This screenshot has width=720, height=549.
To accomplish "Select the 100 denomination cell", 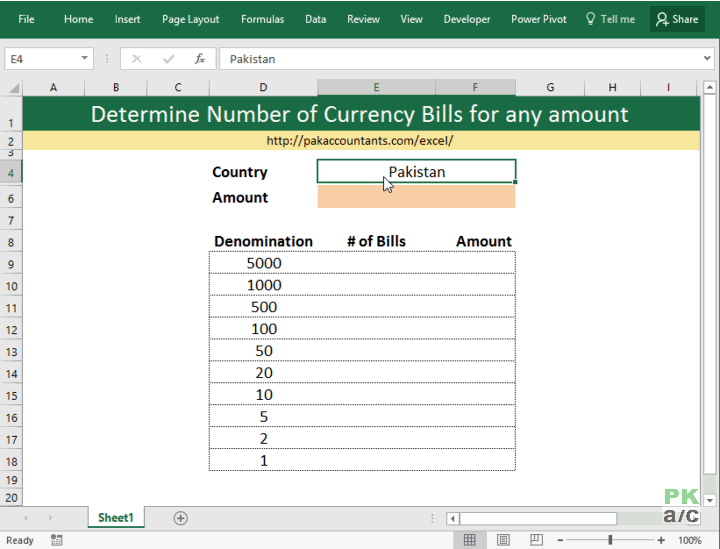I will click(263, 329).
